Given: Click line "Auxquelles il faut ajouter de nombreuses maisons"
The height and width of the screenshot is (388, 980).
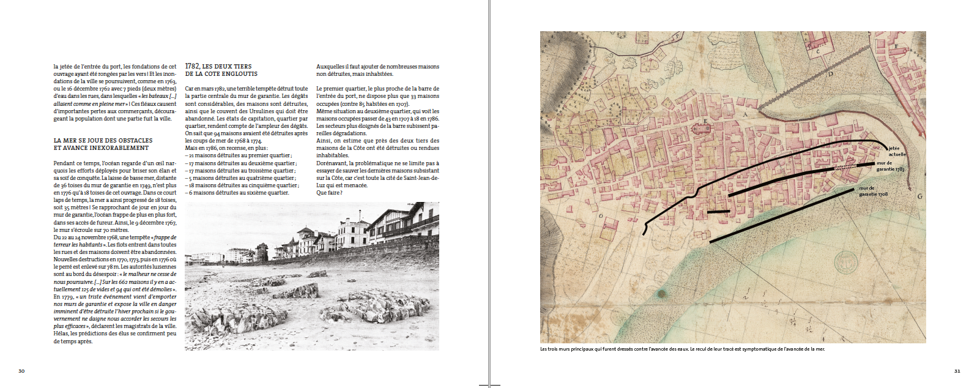Looking at the screenshot, I should 377,67.
